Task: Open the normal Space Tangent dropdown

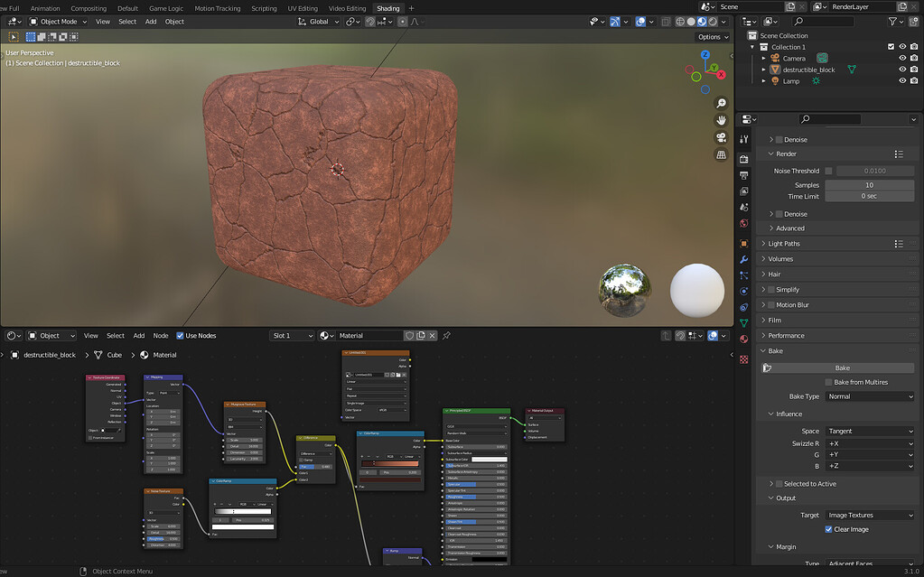Action: point(869,431)
